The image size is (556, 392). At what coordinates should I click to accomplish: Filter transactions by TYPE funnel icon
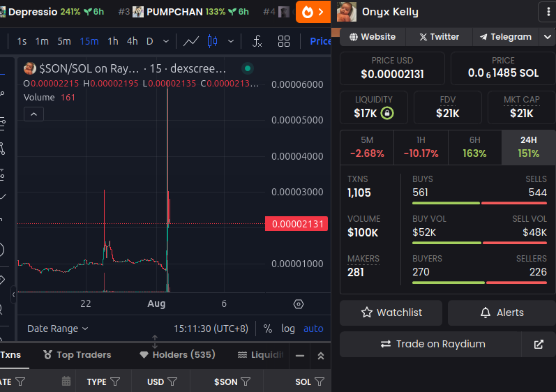coord(115,382)
